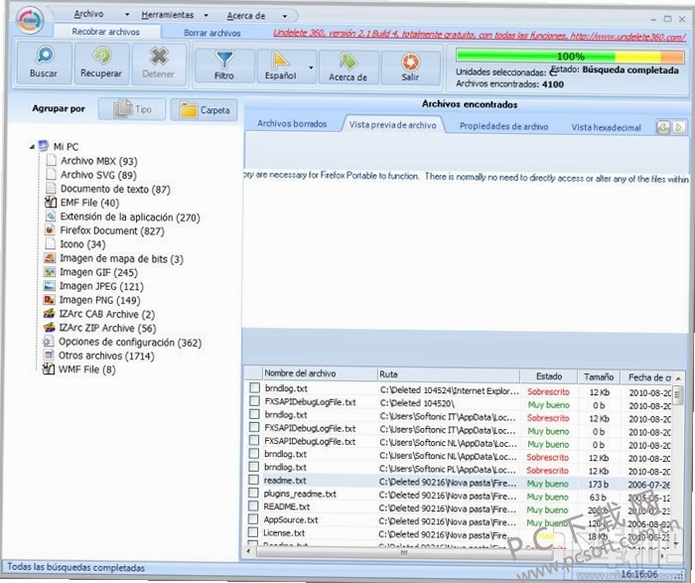Select Opciones de configuración (362)
The image size is (695, 583).
(x=122, y=342)
